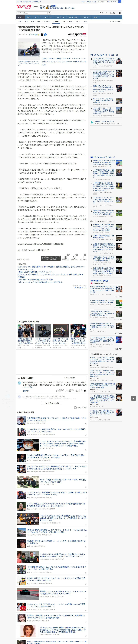Click the blue web search button icon
Screen dimensions: 138x644
point(120,2)
